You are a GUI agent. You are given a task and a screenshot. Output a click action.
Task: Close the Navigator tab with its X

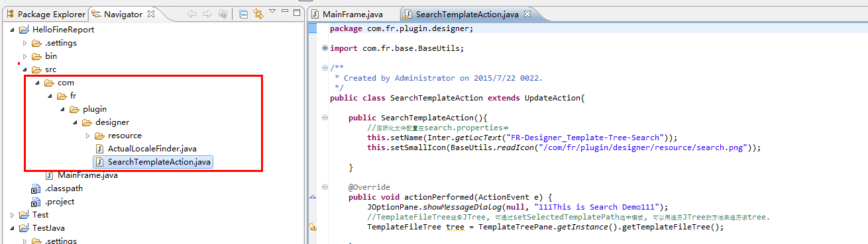coord(150,14)
